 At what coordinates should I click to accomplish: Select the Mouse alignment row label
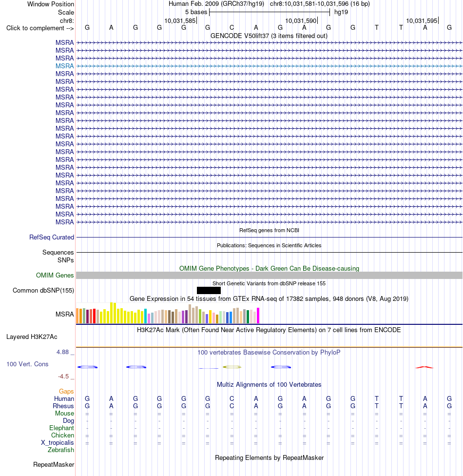point(65,414)
